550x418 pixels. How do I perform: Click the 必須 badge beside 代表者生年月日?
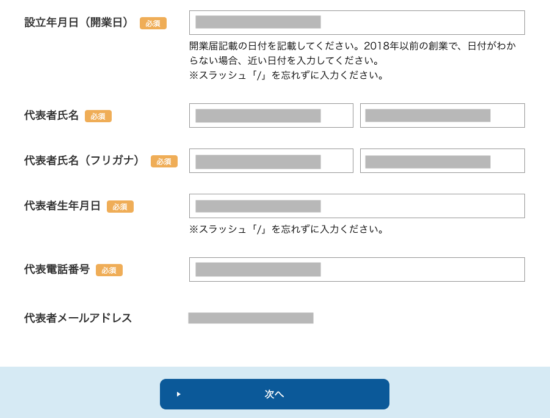click(120, 207)
